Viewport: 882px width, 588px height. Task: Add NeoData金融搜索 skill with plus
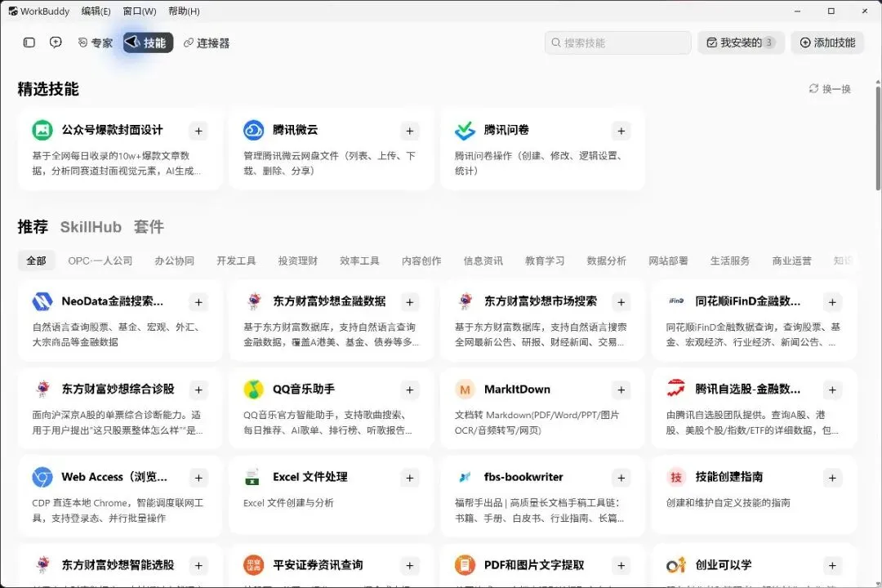198,302
